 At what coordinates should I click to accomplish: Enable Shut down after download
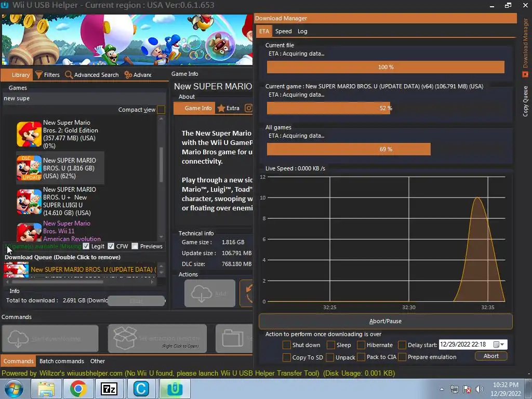point(286,345)
